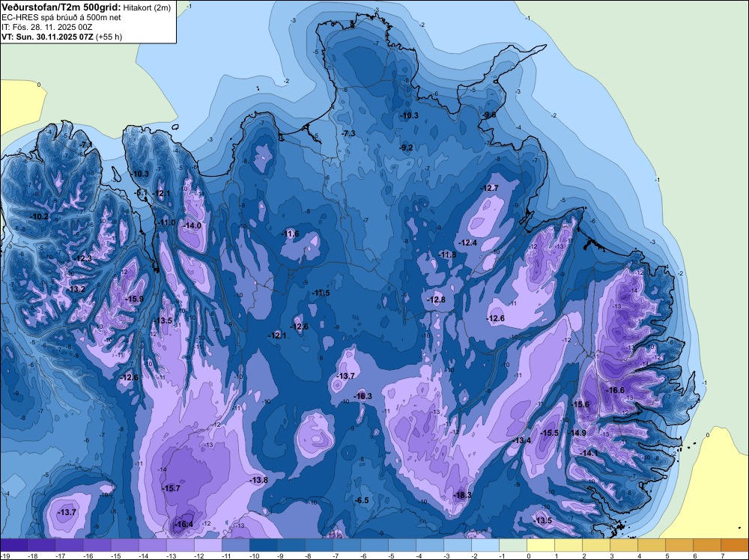Select the -9.2 temperature value
This screenshot has height=560, width=749.
click(405, 147)
